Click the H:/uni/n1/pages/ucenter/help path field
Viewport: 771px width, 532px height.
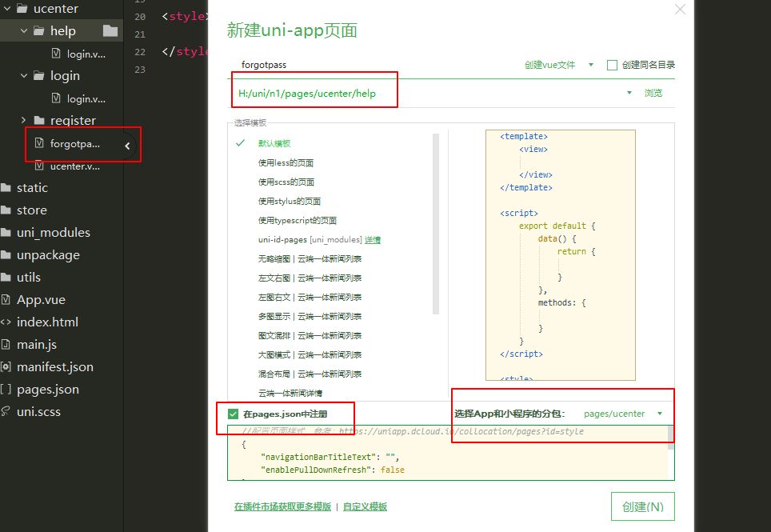(425, 94)
